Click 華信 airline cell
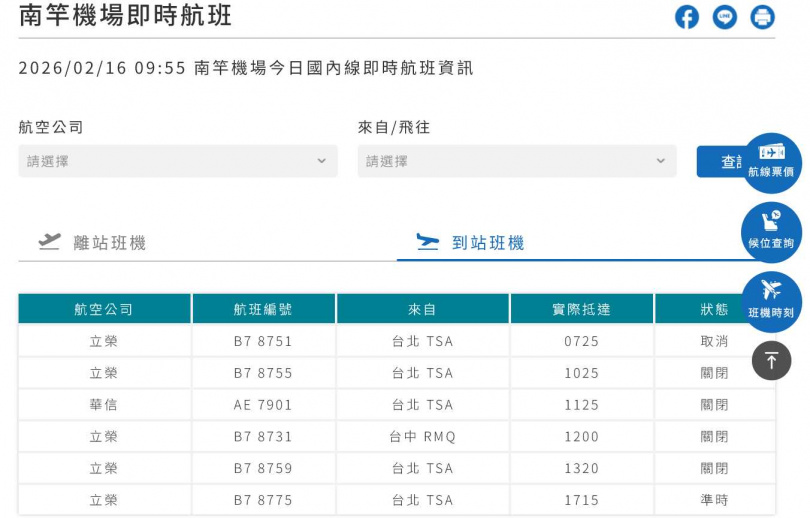Image resolution: width=810 pixels, height=518 pixels. point(104,405)
